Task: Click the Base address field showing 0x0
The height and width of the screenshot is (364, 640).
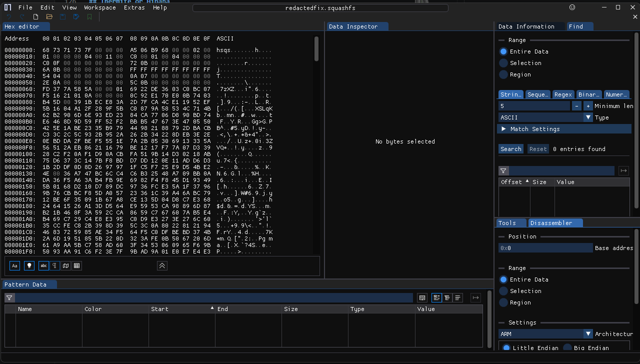Action: pyautogui.click(x=545, y=248)
